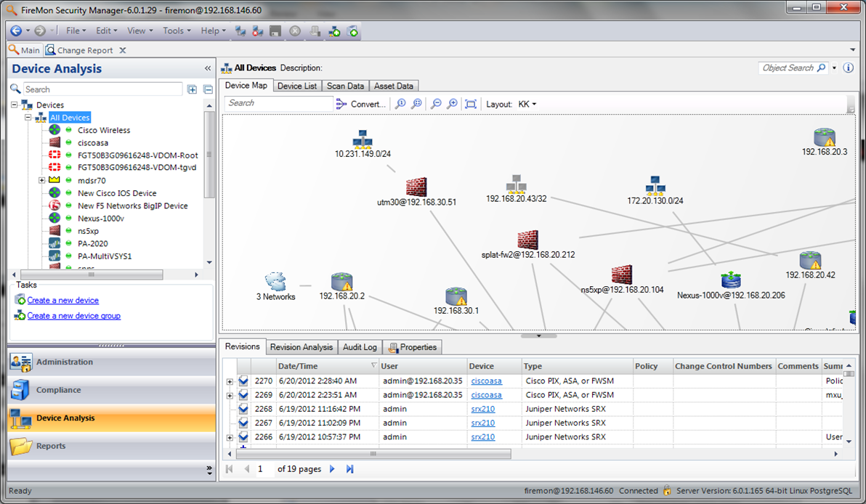The height and width of the screenshot is (504, 866).
Task: Click the save (floppy disk) toolbar icon
Action: [275, 31]
